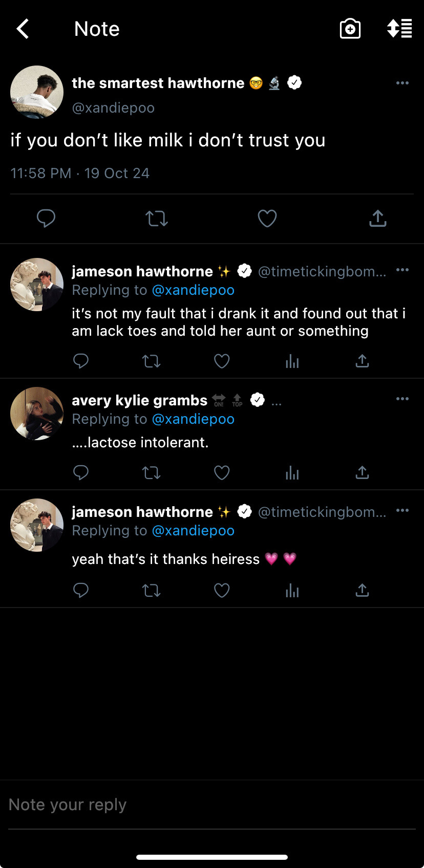Viewport: 424px width, 868px height.
Task: Repost avery's lactose intolerant reply
Action: pos(151,473)
